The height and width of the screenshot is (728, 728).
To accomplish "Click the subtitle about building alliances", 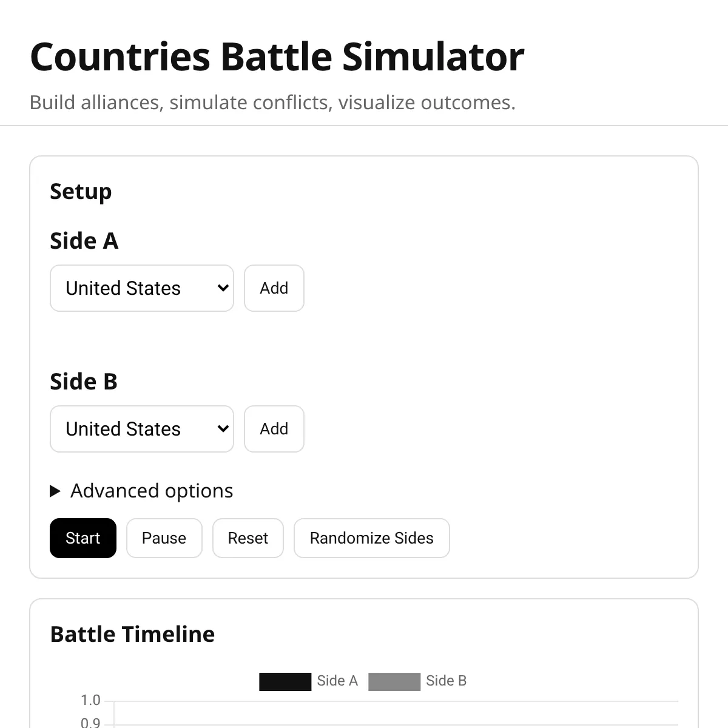I will click(x=272, y=103).
